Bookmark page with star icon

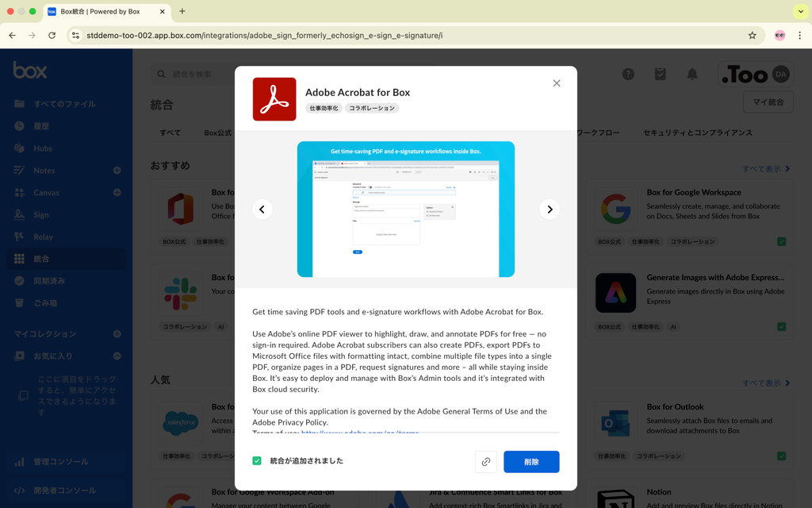tap(752, 35)
